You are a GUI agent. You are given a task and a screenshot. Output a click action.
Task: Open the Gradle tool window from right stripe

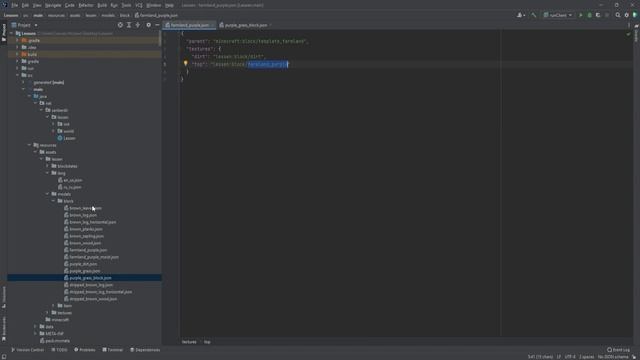(x=636, y=33)
